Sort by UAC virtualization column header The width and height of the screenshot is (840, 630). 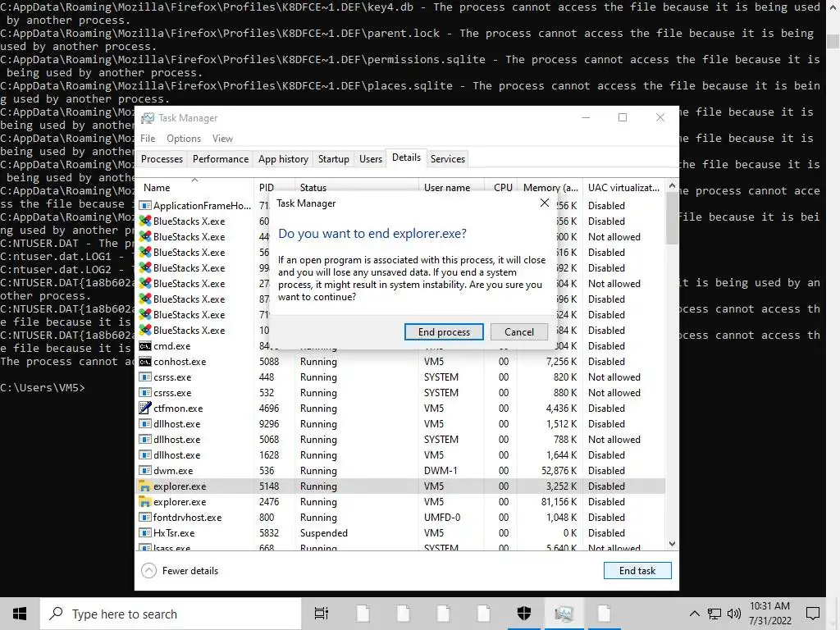click(623, 188)
